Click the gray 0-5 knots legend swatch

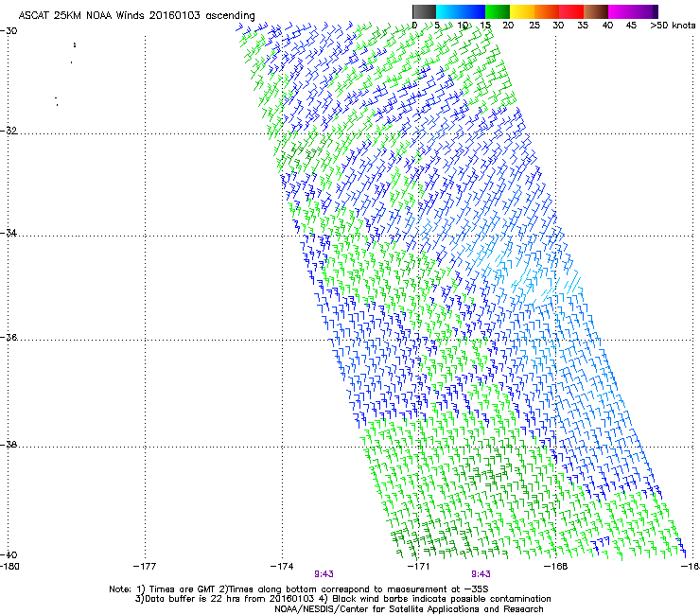(424, 11)
